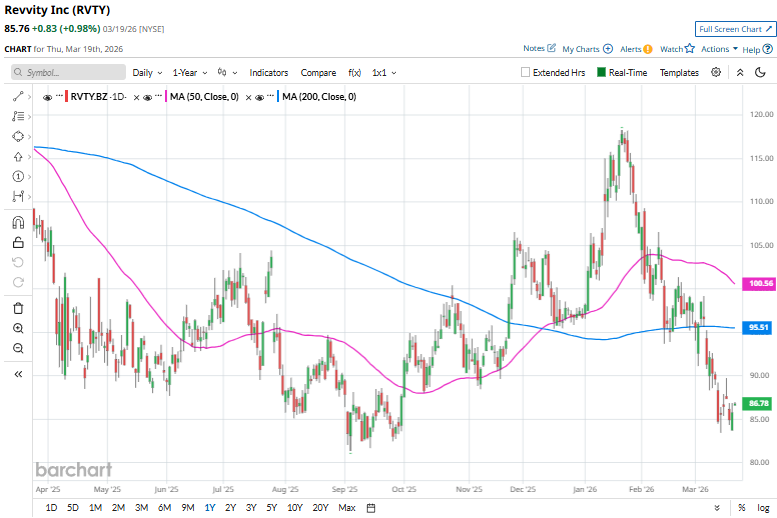Click the Watch star icon

click(x=690, y=49)
